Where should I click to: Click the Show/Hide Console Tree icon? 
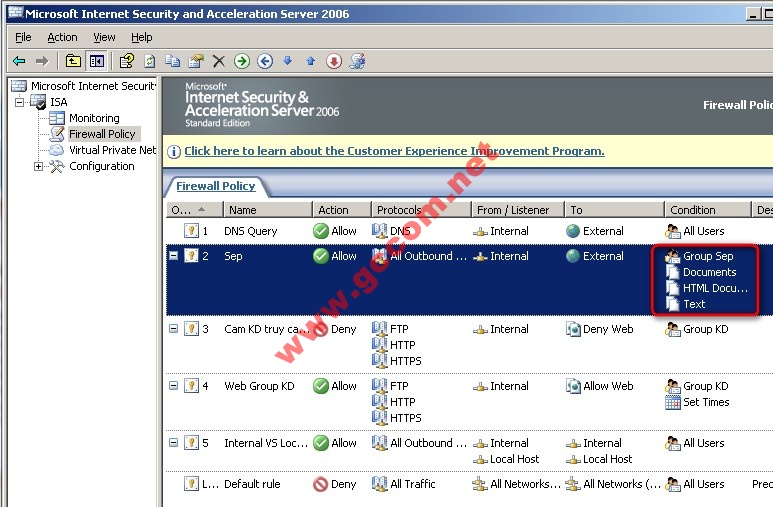click(x=97, y=61)
